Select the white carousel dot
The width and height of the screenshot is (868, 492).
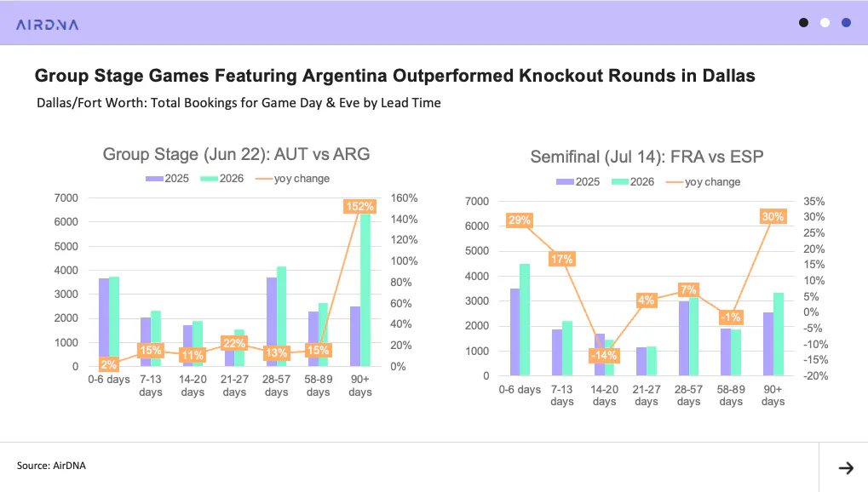pyautogui.click(x=825, y=23)
